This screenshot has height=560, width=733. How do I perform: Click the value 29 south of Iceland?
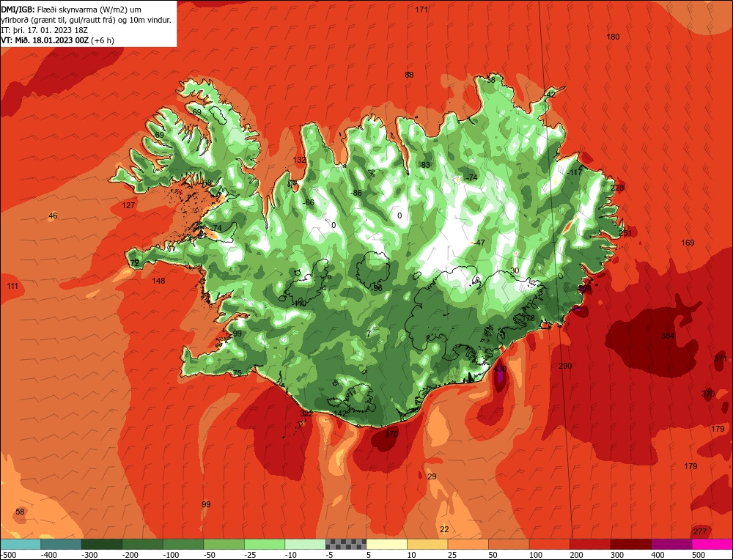pyautogui.click(x=432, y=476)
